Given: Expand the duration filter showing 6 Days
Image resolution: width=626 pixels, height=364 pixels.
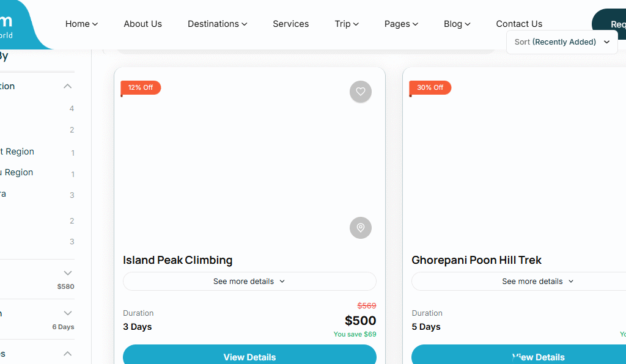Looking at the screenshot, I should click(x=68, y=313).
